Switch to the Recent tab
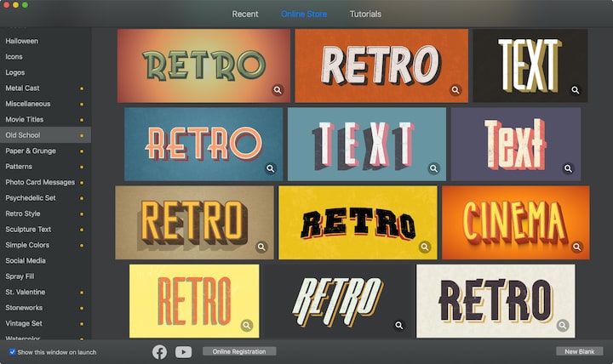The image size is (613, 364). coord(245,14)
